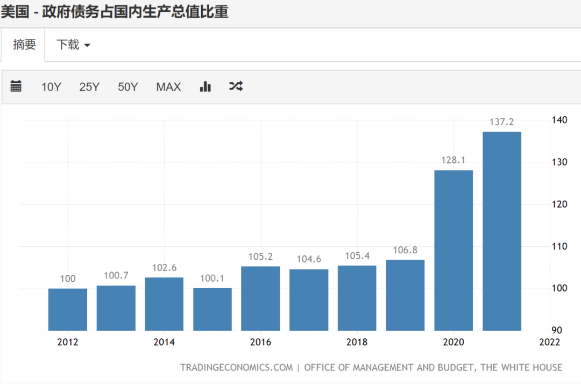581x392 pixels.
Task: Click the 2016 x-axis label
Action: [260, 342]
